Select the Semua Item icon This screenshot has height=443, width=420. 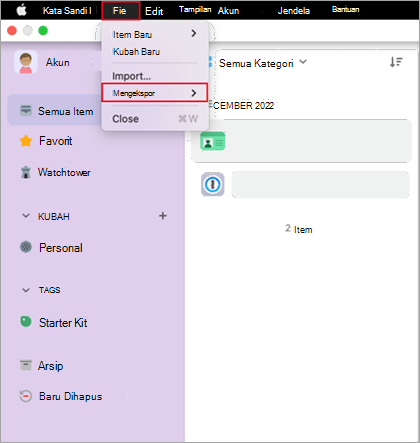[26, 110]
